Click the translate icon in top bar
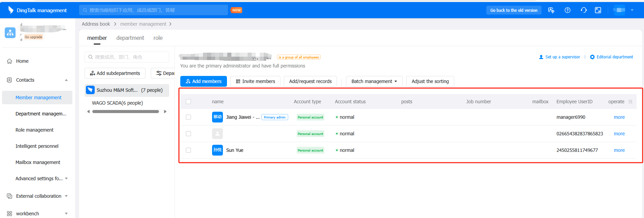The width and height of the screenshot is (644, 218). (x=551, y=10)
